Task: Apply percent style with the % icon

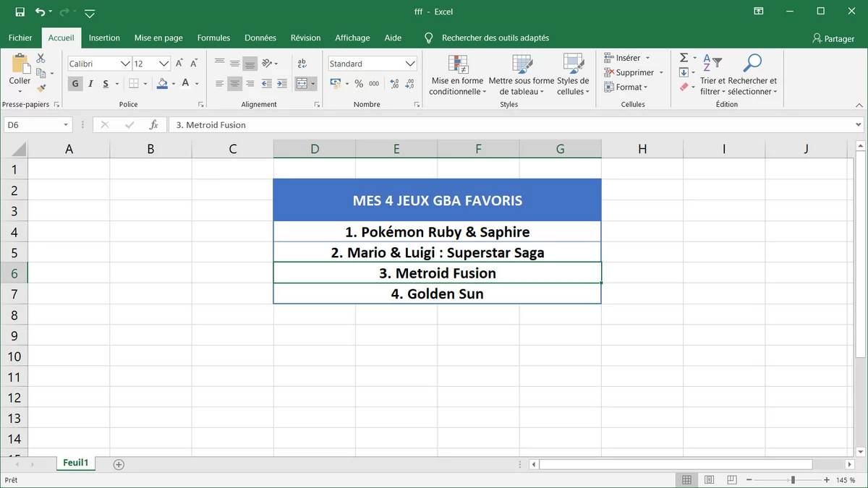Action: pos(359,84)
